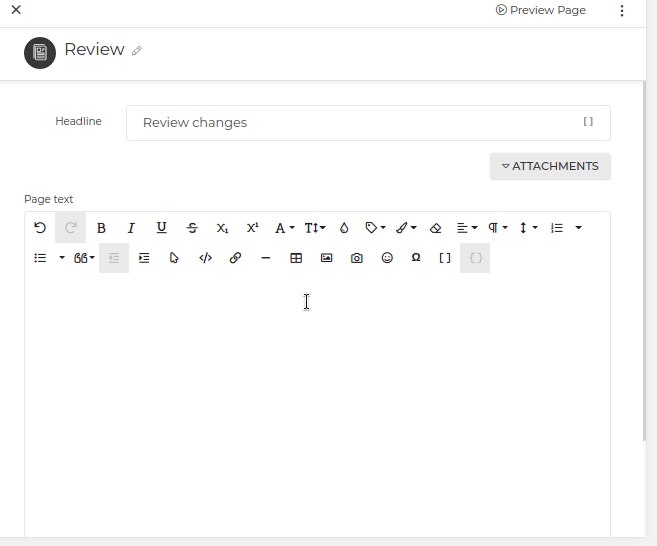
Task: Switch to code view
Action: [205, 258]
